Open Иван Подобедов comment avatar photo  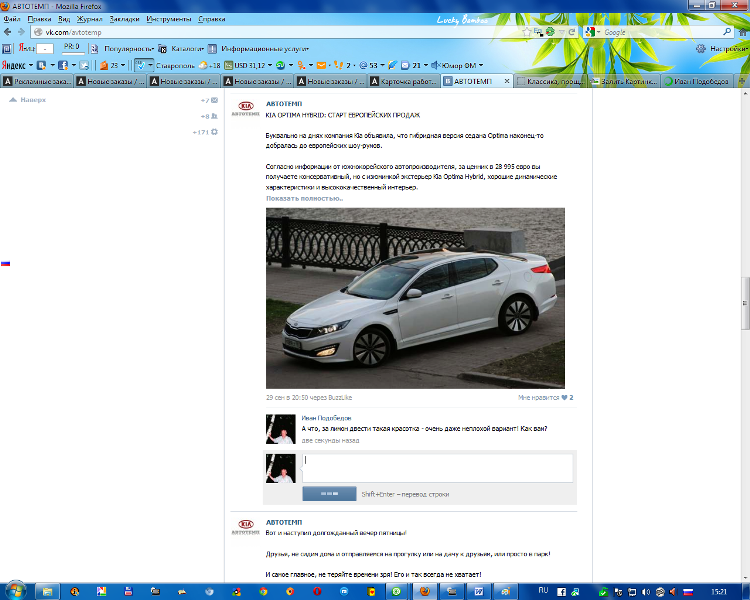(280, 429)
